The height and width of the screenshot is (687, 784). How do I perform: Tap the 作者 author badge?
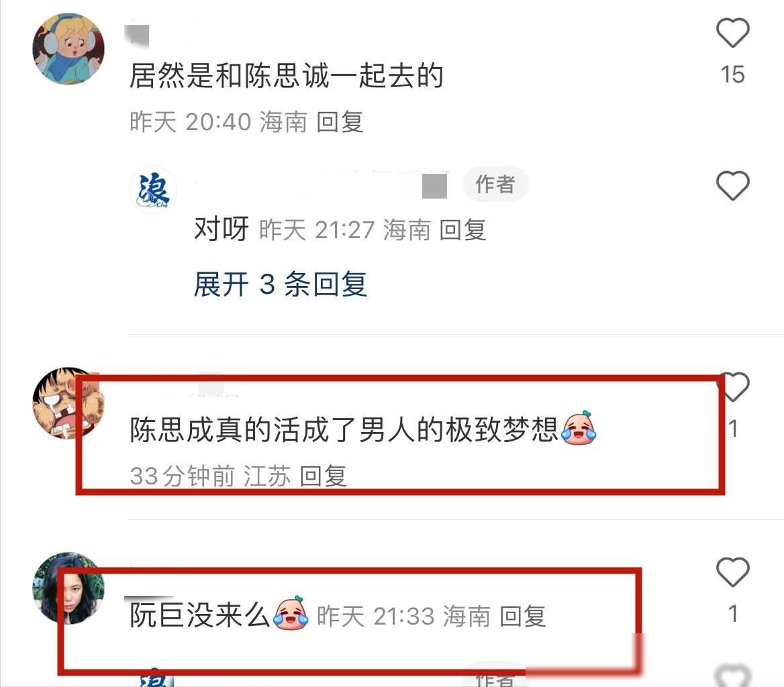click(x=495, y=184)
